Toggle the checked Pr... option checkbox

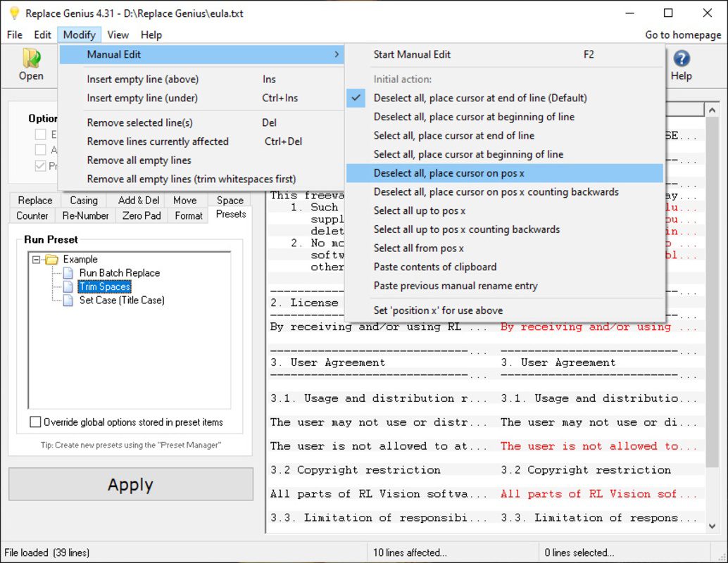(x=41, y=165)
